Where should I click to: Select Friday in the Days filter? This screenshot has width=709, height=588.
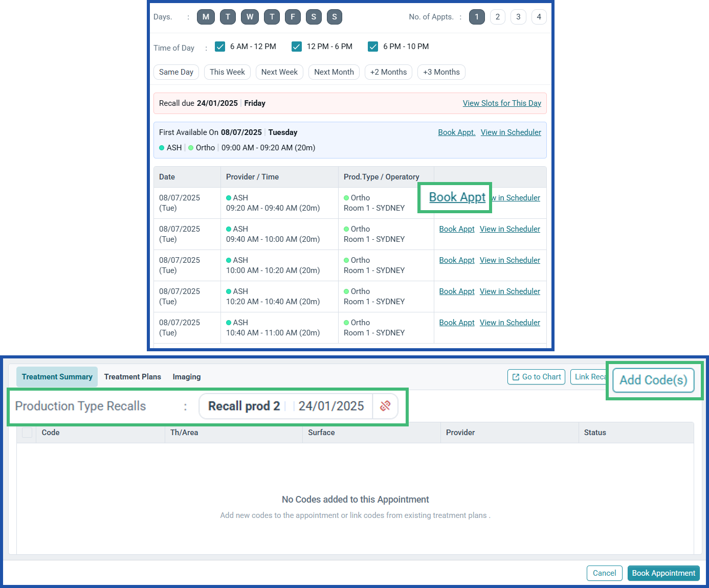pyautogui.click(x=293, y=17)
